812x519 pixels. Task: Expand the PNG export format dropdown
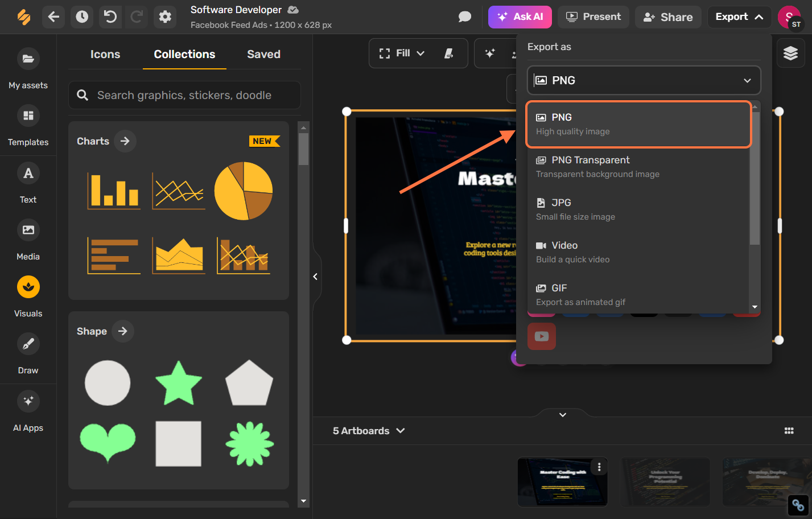[644, 80]
